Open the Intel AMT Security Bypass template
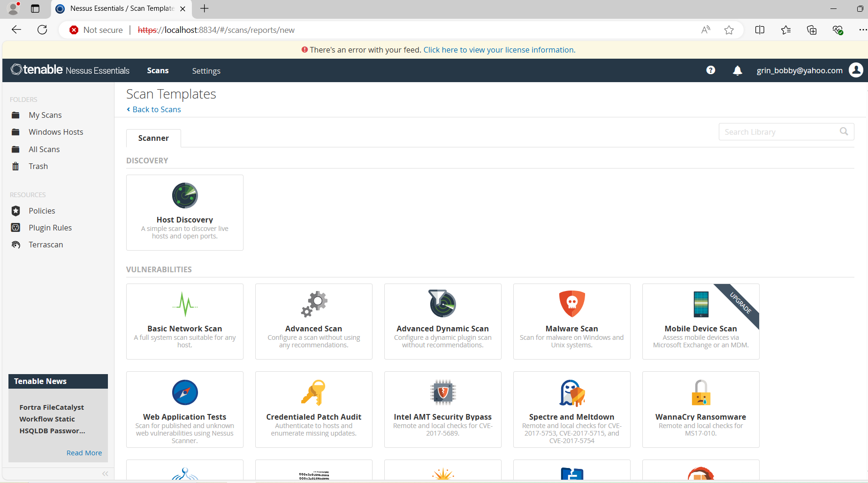 pos(442,409)
